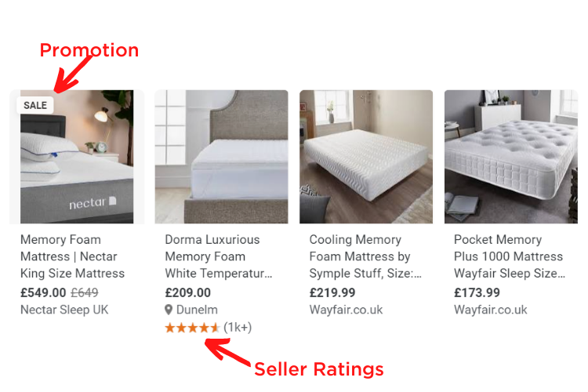Click the orange star rating for Dunelm
Viewport: 588px width, 392px height.
[x=192, y=328]
